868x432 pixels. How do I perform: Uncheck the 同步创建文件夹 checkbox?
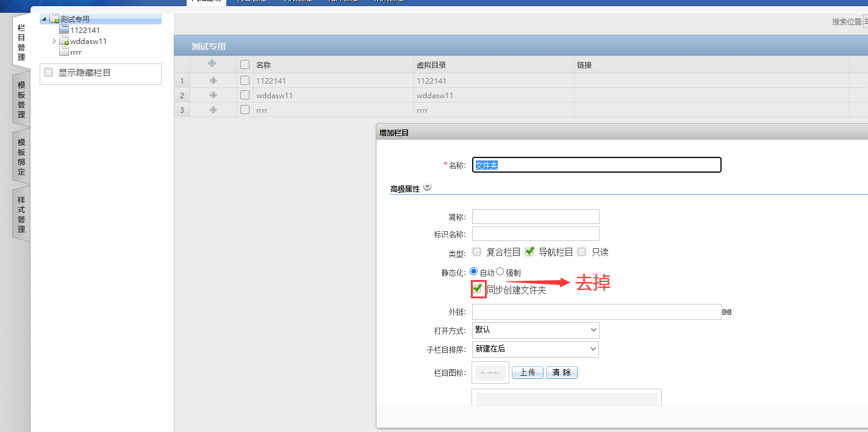pos(478,289)
